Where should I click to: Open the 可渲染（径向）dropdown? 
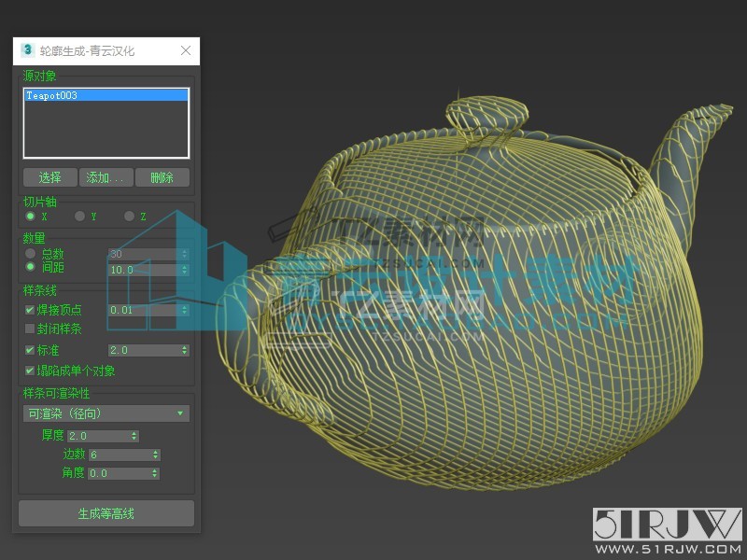(x=106, y=413)
